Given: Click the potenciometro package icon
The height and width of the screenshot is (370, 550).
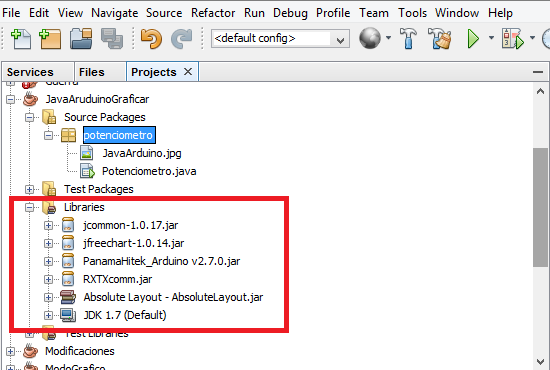Looking at the screenshot, I should click(x=68, y=135).
